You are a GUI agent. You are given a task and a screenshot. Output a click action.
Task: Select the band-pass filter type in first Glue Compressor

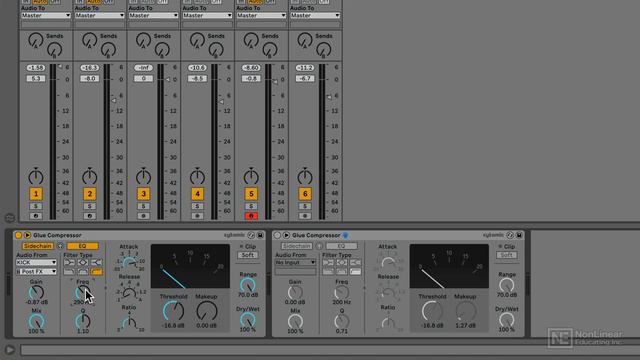(x=83, y=271)
